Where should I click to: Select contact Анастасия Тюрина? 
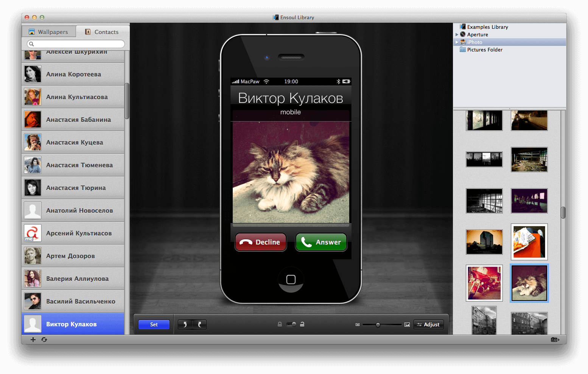coord(73,188)
